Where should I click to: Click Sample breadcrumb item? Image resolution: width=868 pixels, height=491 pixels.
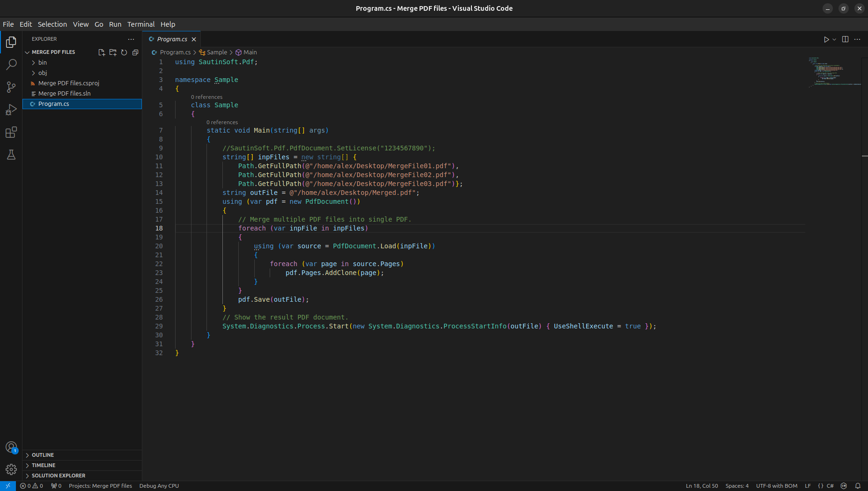(213, 52)
